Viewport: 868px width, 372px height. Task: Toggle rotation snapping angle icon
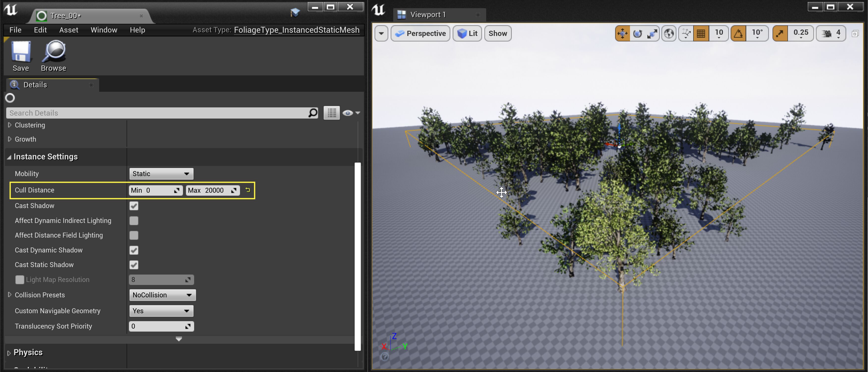[x=738, y=33]
